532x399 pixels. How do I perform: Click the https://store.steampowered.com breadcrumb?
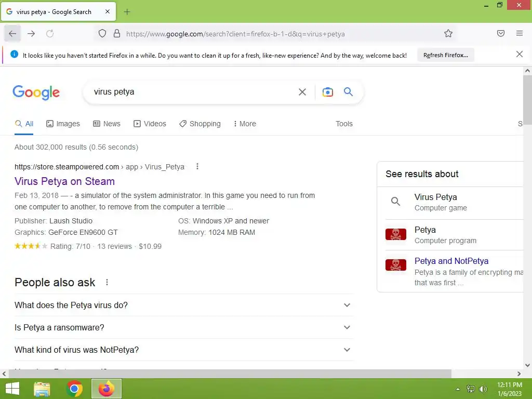pyautogui.click(x=66, y=167)
